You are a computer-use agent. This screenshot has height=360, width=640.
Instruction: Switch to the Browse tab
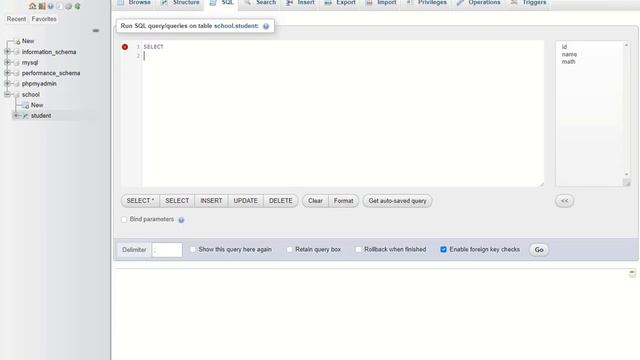tap(134, 3)
